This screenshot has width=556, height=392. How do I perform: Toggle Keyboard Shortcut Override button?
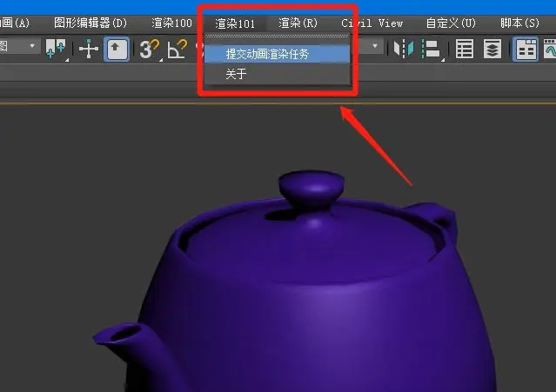[x=117, y=49]
